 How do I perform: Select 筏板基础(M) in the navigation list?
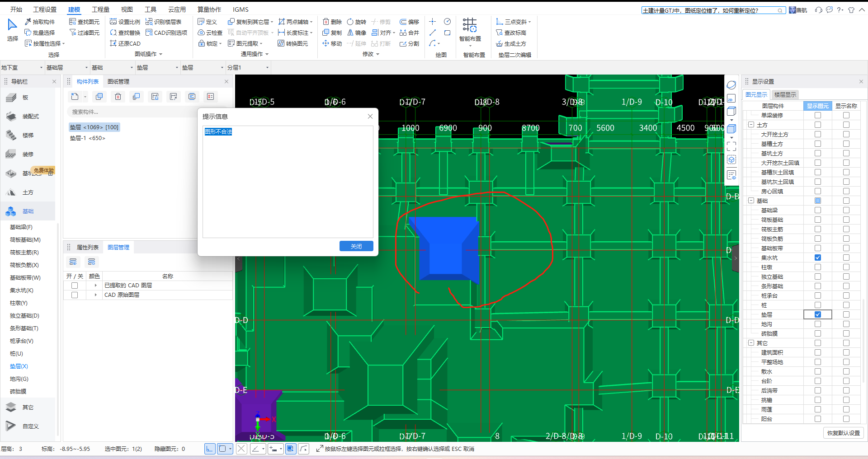[25, 240]
